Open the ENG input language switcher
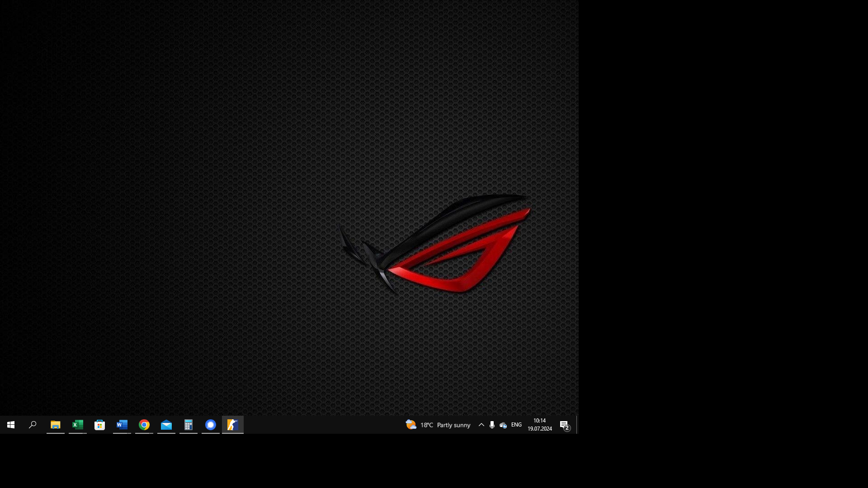 click(516, 425)
